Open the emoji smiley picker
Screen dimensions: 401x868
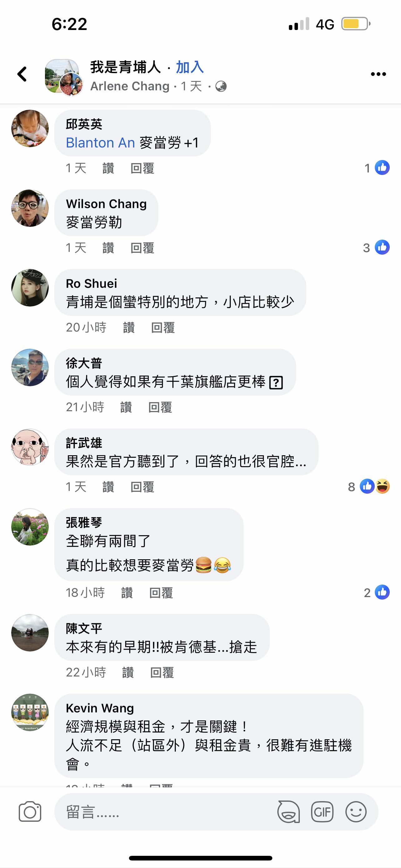(x=356, y=812)
